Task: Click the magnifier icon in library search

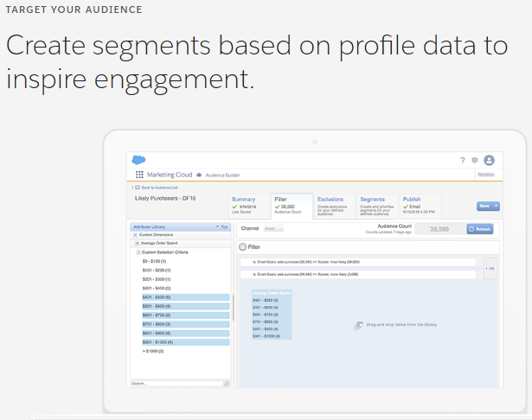Action: tap(226, 383)
